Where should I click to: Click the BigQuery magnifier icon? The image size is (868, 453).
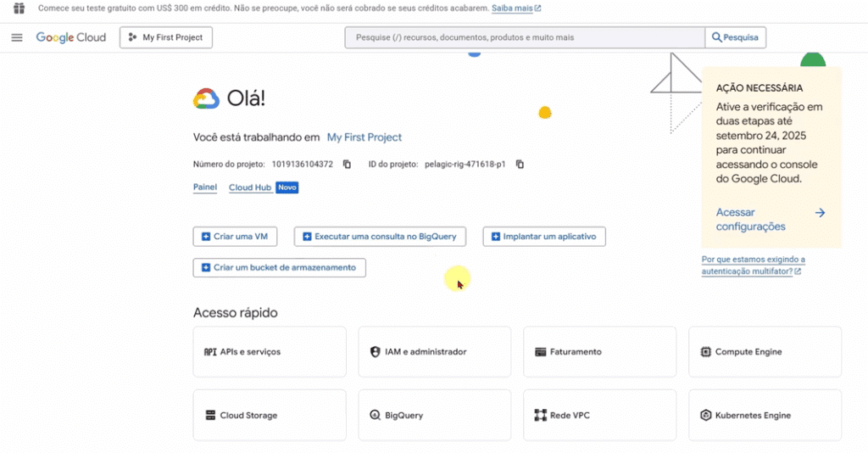click(375, 416)
